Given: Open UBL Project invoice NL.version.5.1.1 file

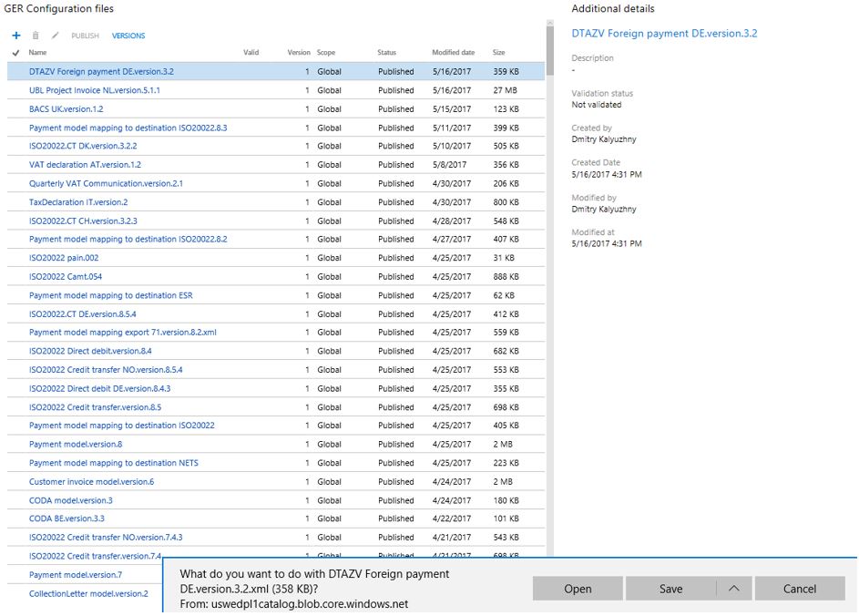Looking at the screenshot, I should click(x=94, y=90).
